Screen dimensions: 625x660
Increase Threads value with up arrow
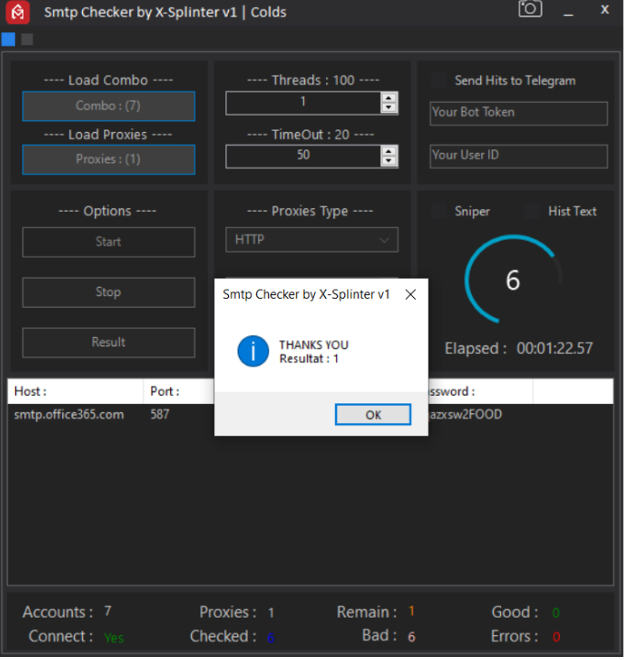tap(389, 98)
